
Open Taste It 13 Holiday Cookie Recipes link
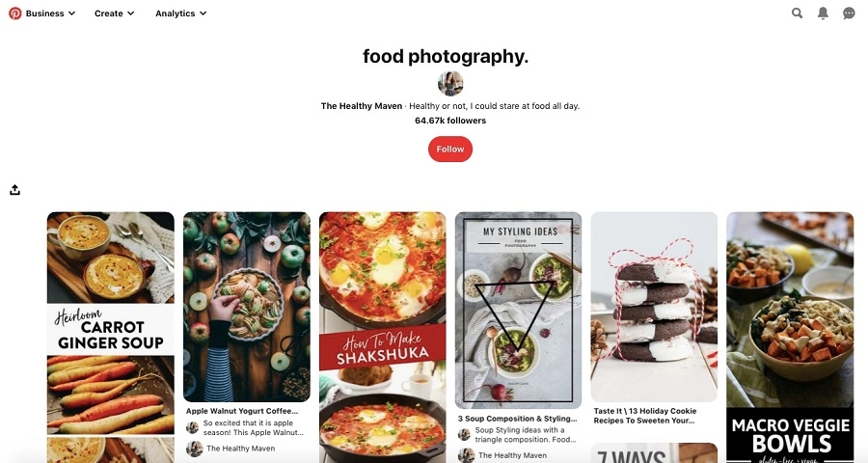[645, 416]
